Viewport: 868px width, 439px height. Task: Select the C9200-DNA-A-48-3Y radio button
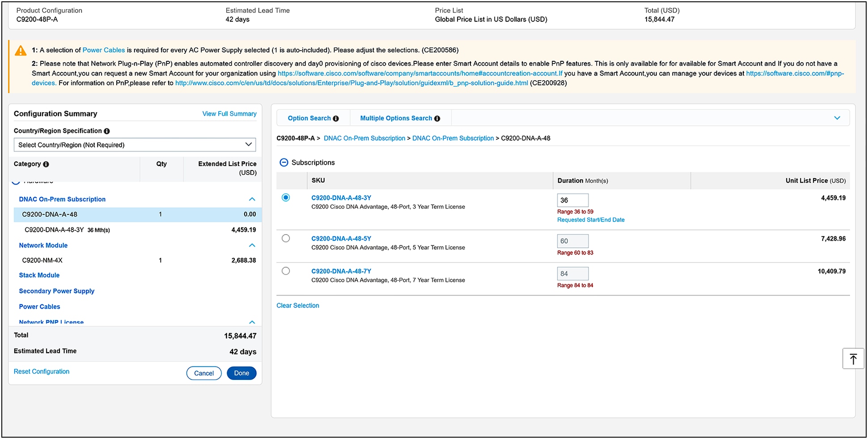tap(286, 197)
